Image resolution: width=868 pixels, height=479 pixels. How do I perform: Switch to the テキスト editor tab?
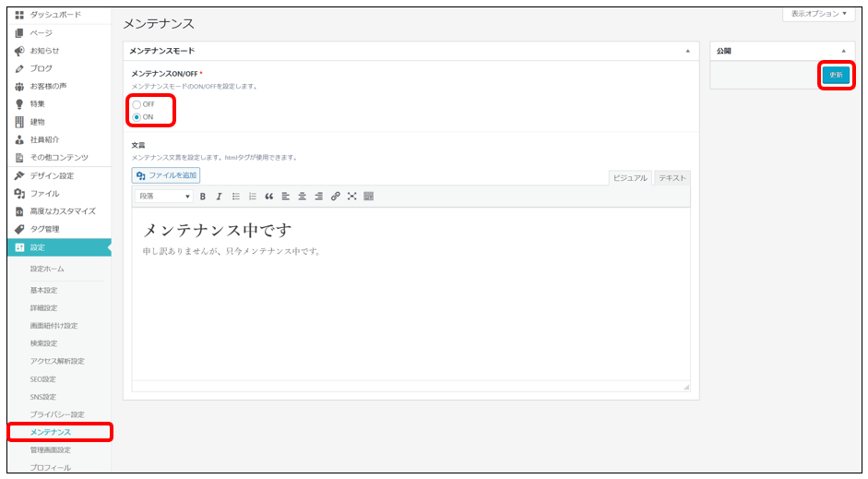(x=672, y=178)
